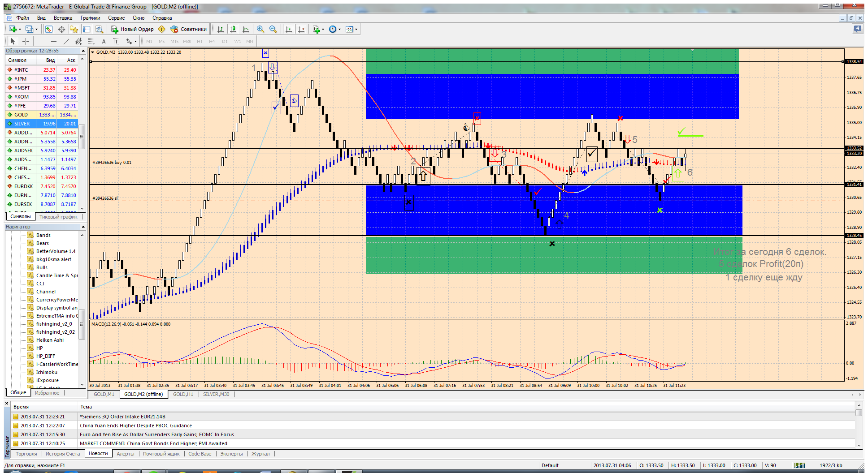The width and height of the screenshot is (868, 473).
Task: Select the Heiken Ashi indicator in Navigator
Action: tap(50, 340)
